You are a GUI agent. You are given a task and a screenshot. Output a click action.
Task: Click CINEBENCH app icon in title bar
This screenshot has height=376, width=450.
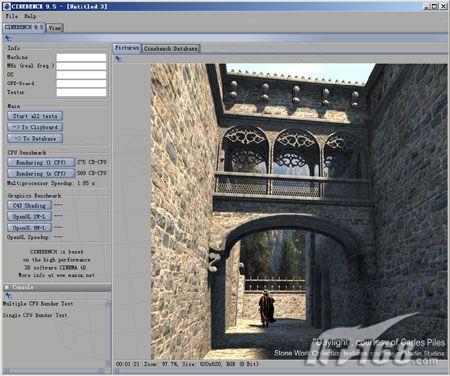(6, 6)
